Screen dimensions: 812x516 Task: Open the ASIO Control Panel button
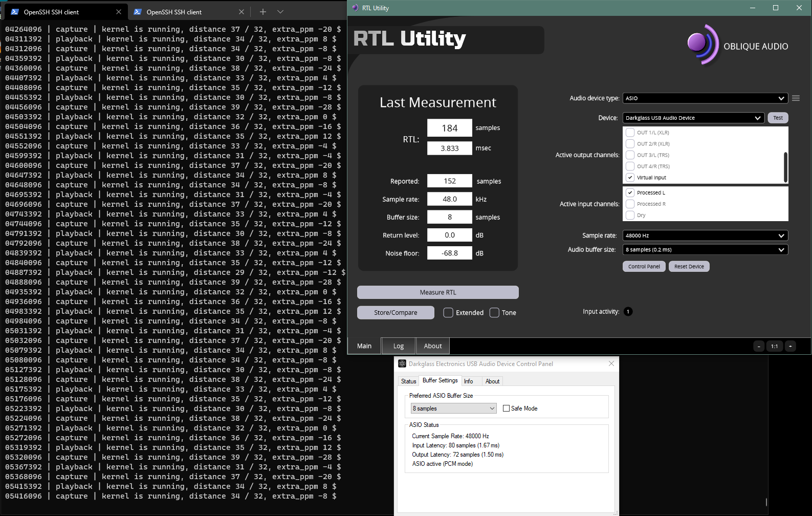pos(644,267)
